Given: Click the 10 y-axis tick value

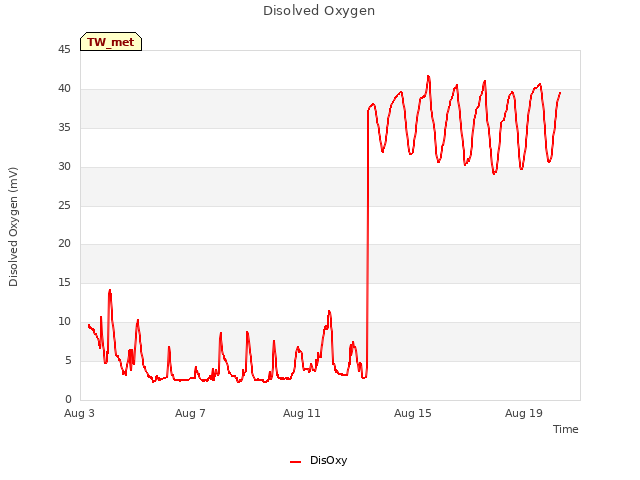Looking at the screenshot, I should (64, 322).
